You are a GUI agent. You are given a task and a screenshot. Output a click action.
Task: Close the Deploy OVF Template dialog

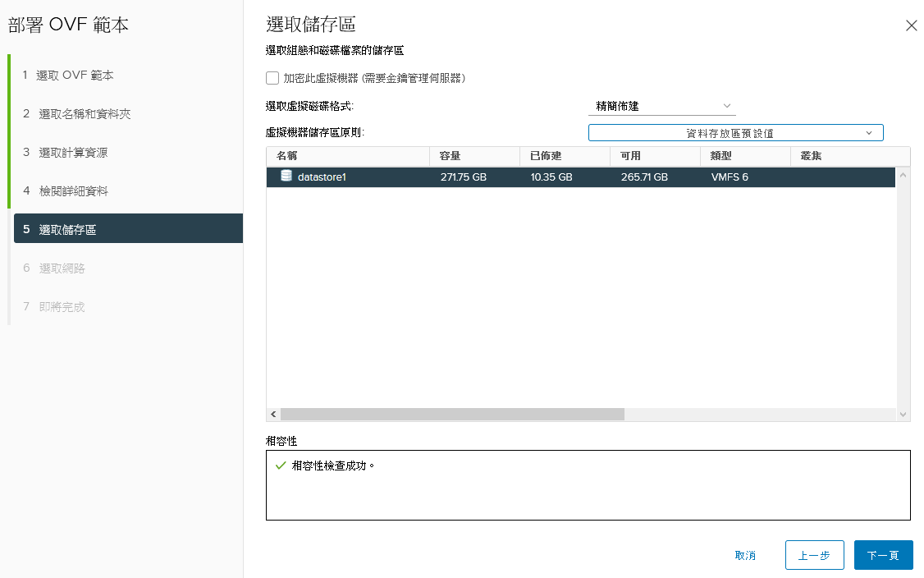point(911,25)
